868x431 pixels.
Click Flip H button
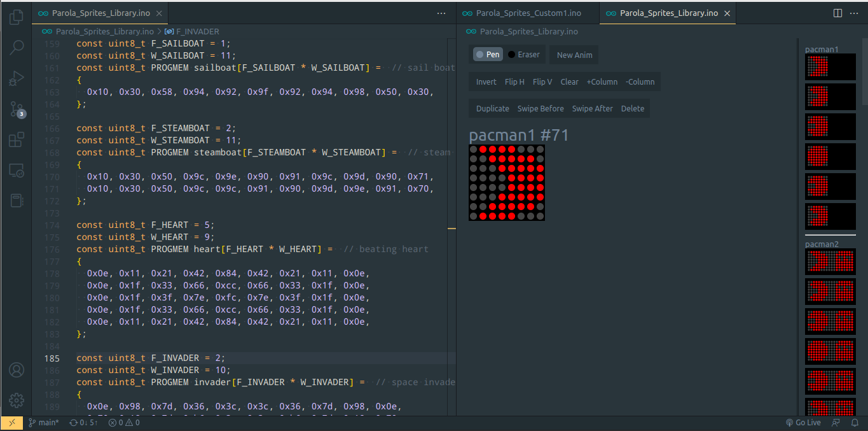tap(514, 81)
